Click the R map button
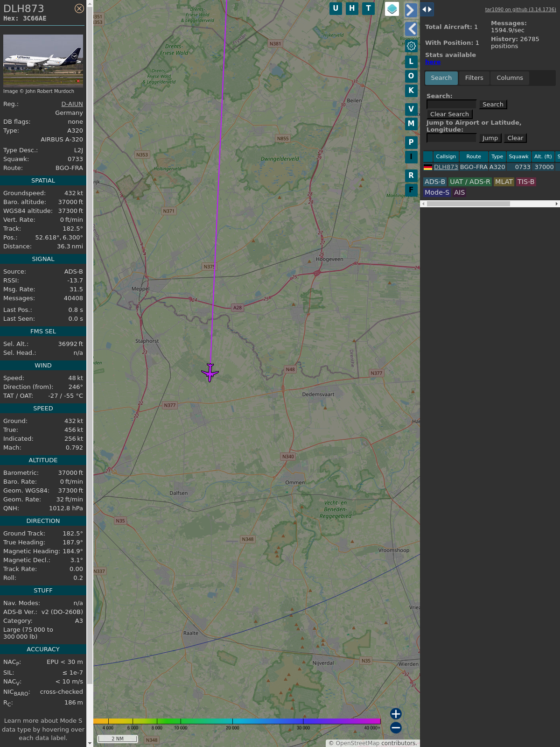Screen dimensions: 560x747 click(411, 176)
